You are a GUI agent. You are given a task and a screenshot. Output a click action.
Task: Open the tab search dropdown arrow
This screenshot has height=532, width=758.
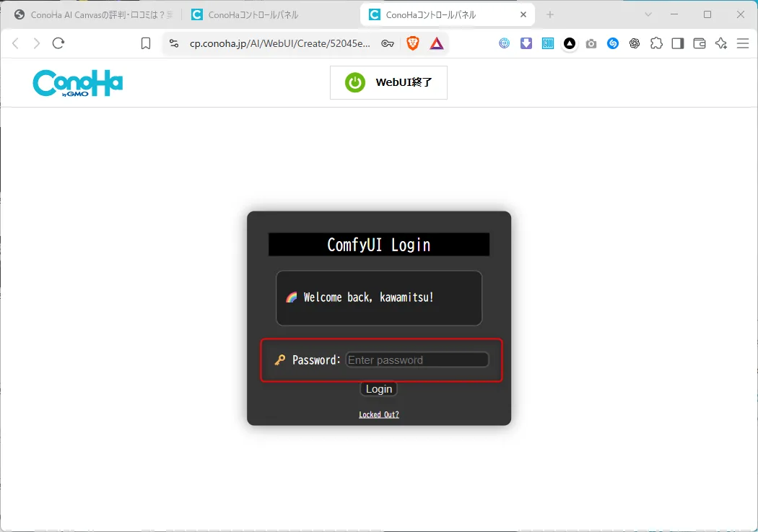(648, 15)
